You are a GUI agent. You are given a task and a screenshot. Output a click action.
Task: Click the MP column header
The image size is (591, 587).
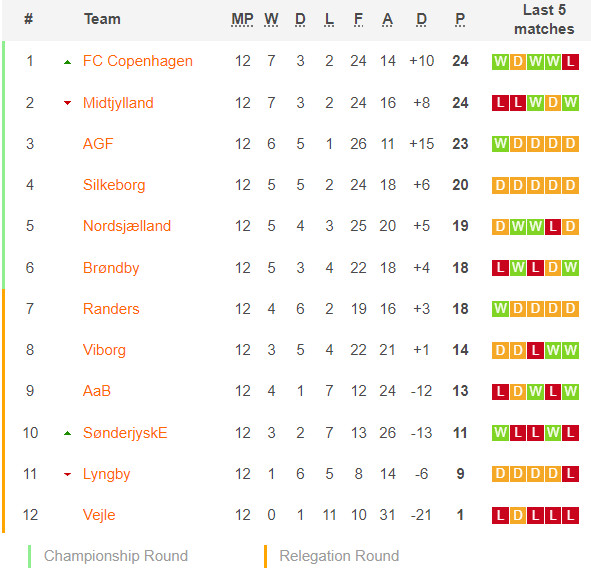(x=242, y=19)
